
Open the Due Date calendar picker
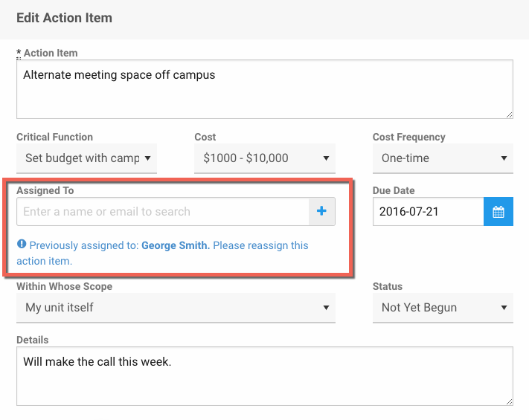[498, 212]
